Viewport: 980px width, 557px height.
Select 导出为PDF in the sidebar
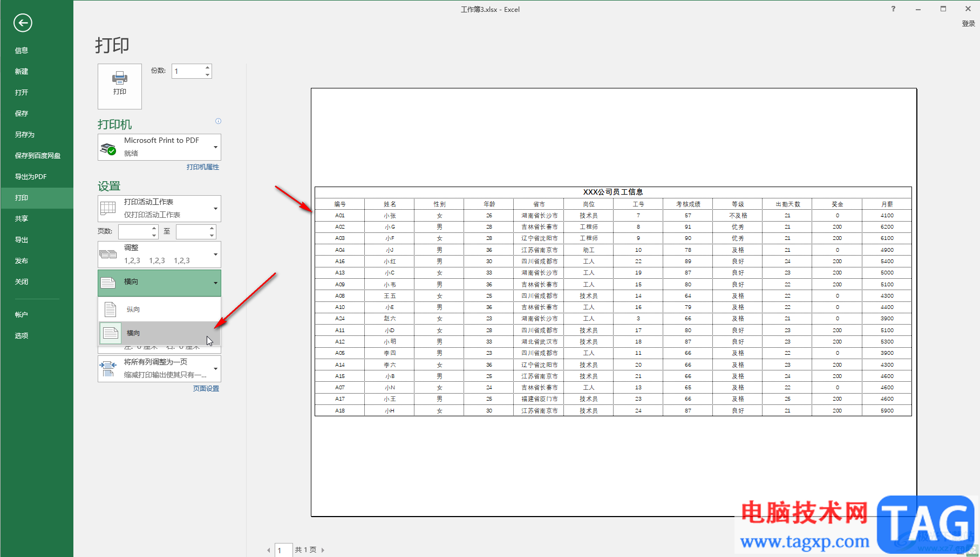(37, 176)
